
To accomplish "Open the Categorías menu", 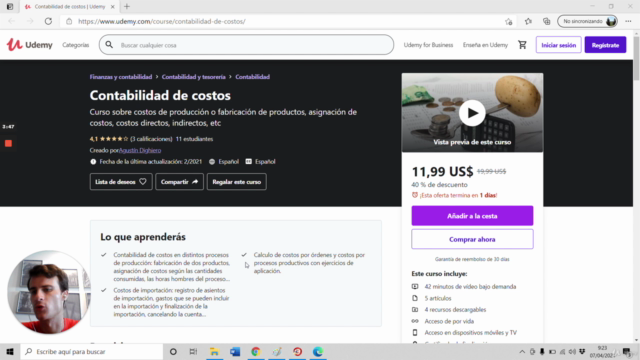I will point(76,45).
